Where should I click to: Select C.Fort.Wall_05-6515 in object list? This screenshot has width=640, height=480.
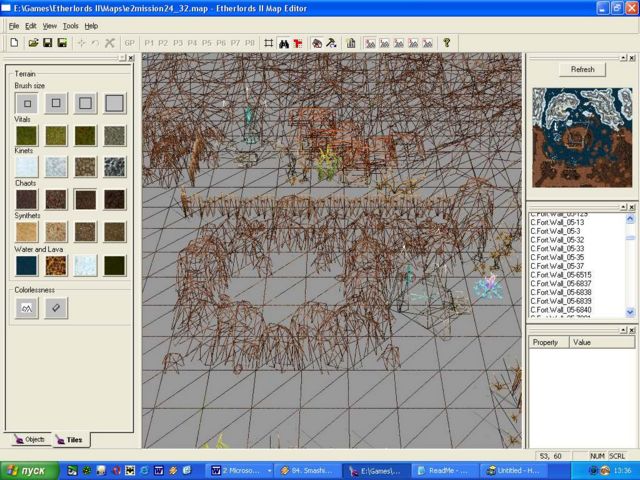561,275
